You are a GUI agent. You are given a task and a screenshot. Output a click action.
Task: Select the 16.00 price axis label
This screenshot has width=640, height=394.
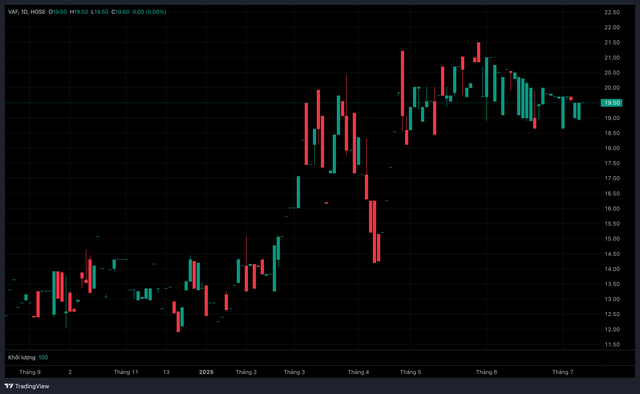click(612, 209)
